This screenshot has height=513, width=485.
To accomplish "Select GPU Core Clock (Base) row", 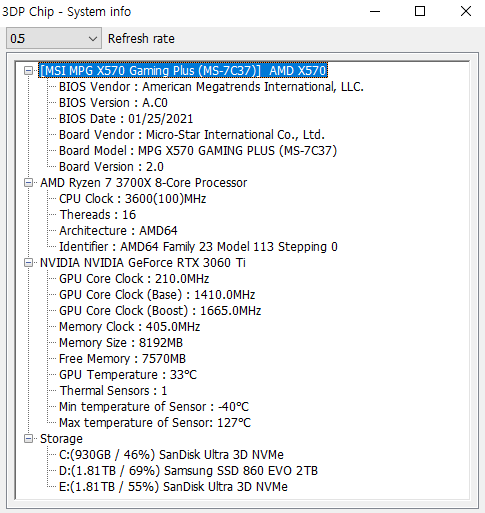I will (x=157, y=295).
